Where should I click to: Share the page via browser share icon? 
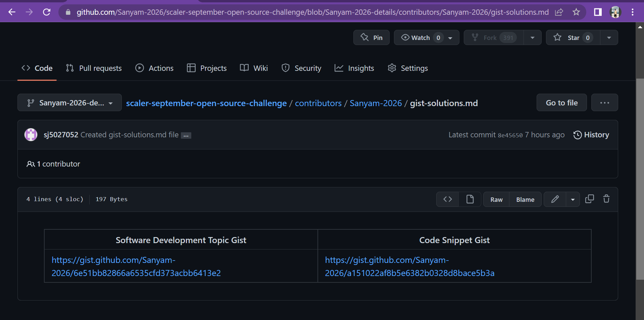(559, 12)
